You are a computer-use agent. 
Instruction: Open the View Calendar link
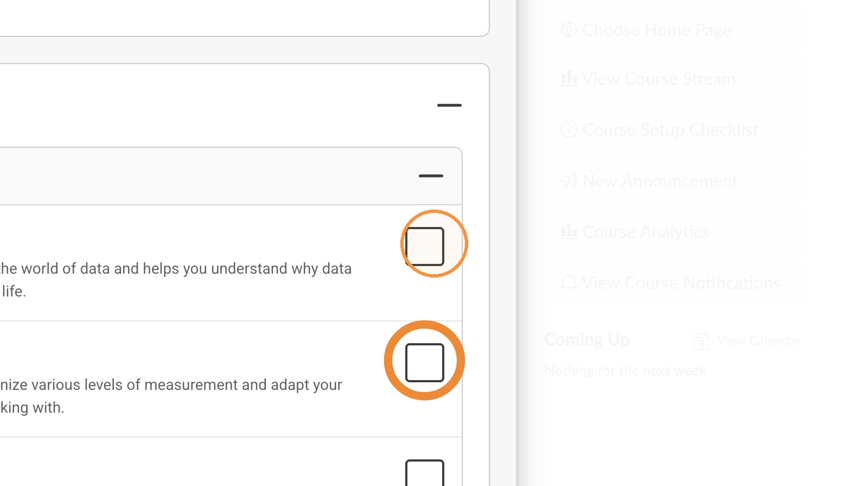tap(758, 340)
